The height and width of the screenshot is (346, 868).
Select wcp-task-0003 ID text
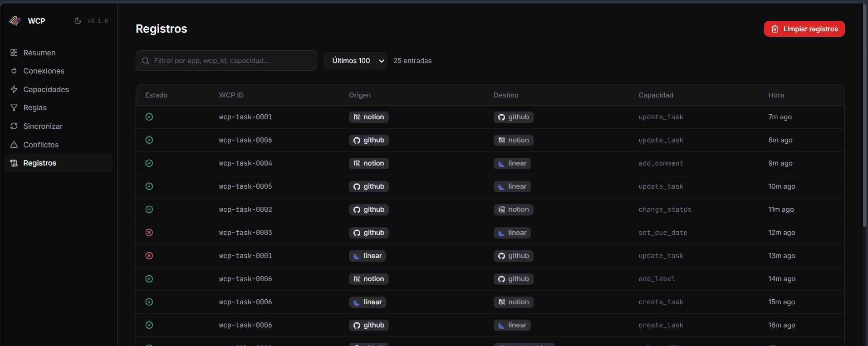click(245, 233)
